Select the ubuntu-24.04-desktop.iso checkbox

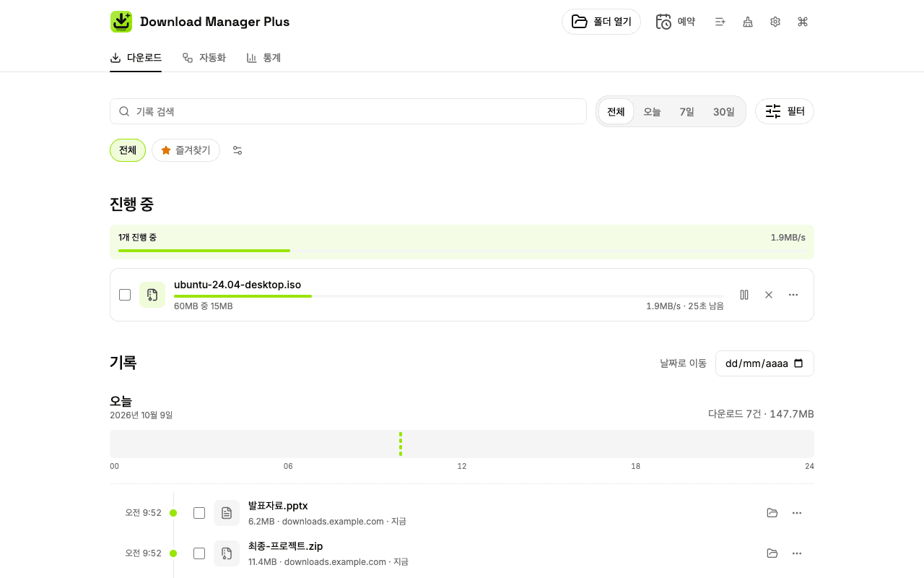(x=125, y=295)
